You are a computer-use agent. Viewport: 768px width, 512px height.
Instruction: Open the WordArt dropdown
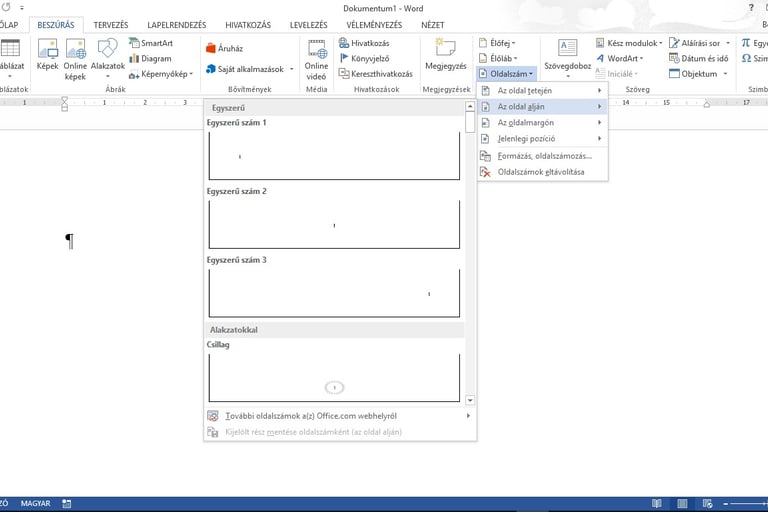(620, 58)
